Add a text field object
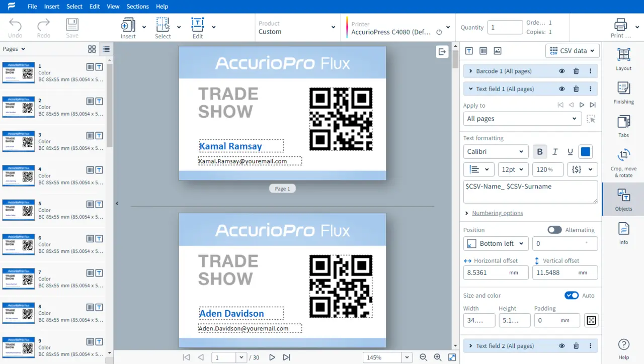Image resolution: width=644 pixels, height=364 pixels. (x=468, y=51)
